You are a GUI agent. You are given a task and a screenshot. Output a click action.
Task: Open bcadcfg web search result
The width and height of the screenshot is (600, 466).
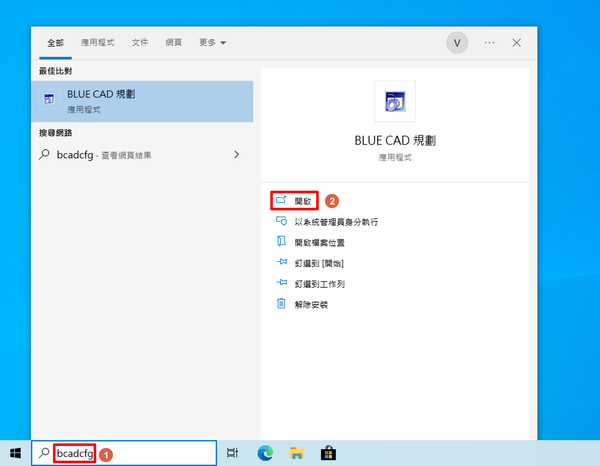coord(142,155)
